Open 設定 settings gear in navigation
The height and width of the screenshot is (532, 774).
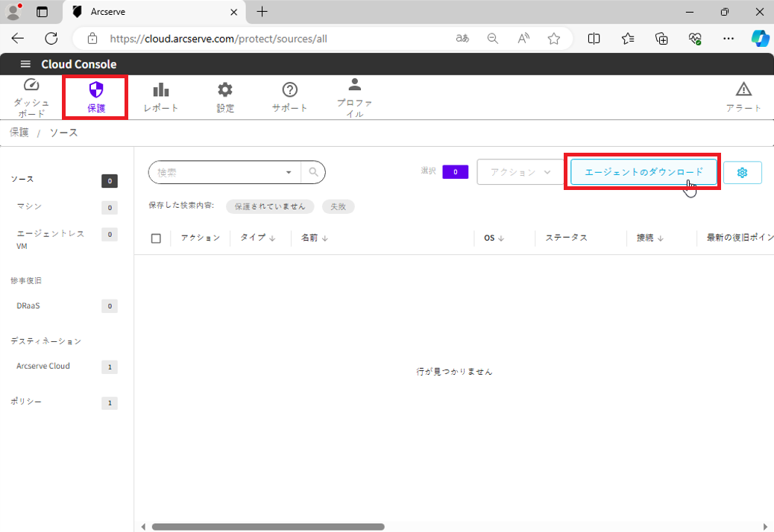[225, 90]
